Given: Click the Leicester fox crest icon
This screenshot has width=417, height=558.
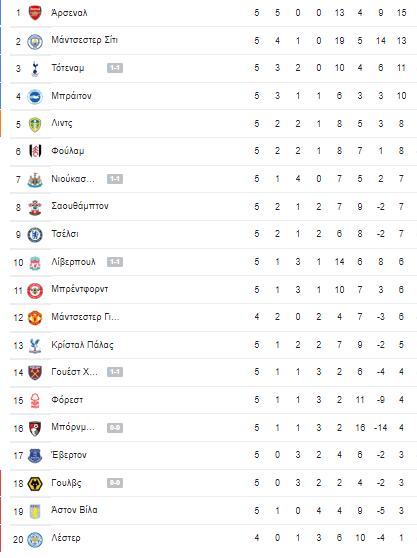Looking at the screenshot, I should [x=35, y=539].
